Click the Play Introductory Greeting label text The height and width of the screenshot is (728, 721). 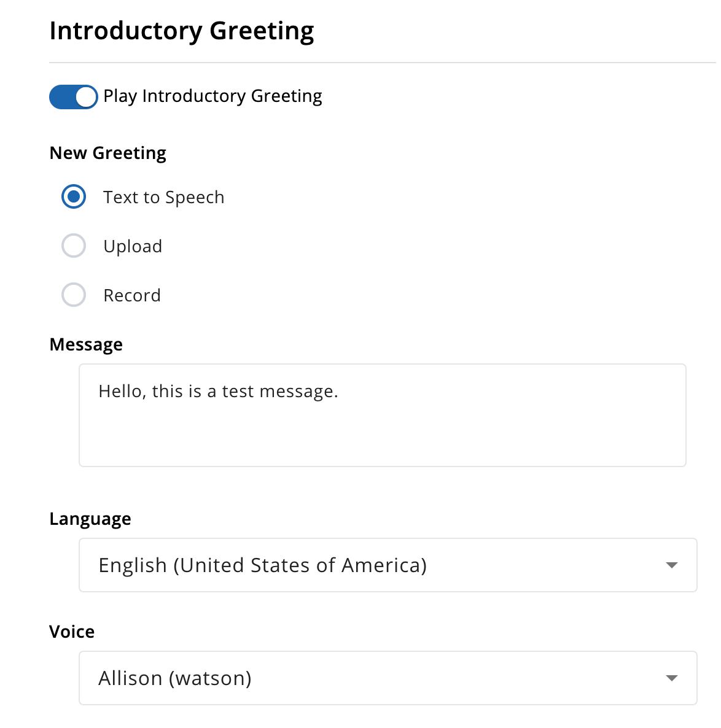pos(212,96)
